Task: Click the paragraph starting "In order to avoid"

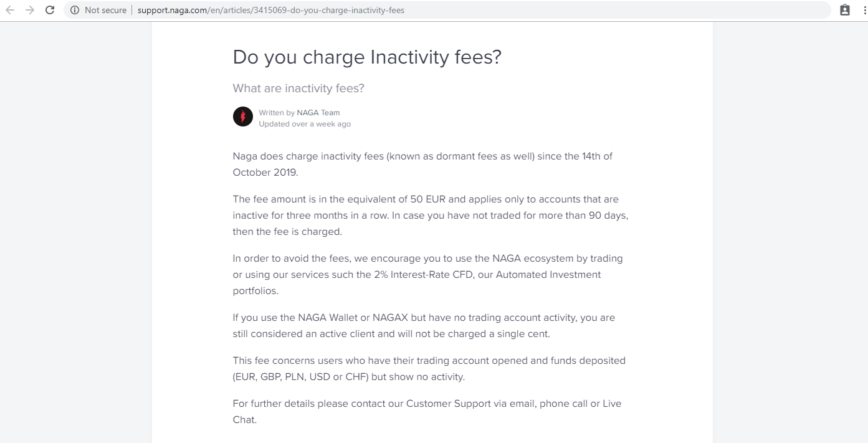Action: point(428,274)
